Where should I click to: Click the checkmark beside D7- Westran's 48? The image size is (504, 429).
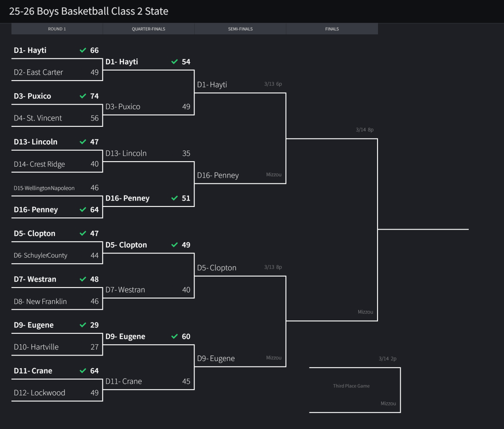click(83, 280)
